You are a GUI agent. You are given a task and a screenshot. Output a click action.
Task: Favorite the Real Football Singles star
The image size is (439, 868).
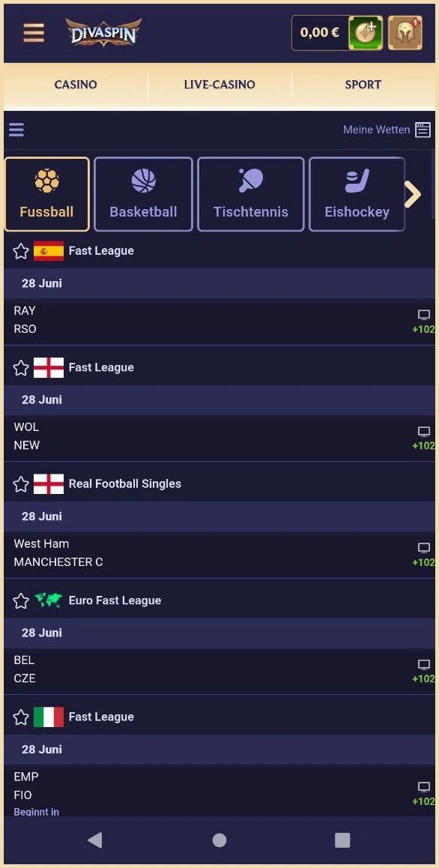tap(21, 484)
